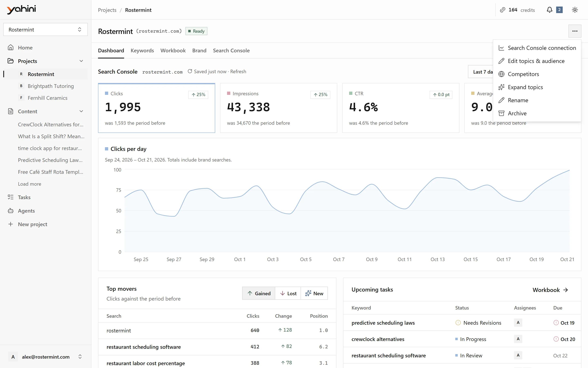Choose Edit topics & audience menu item

(x=537, y=61)
